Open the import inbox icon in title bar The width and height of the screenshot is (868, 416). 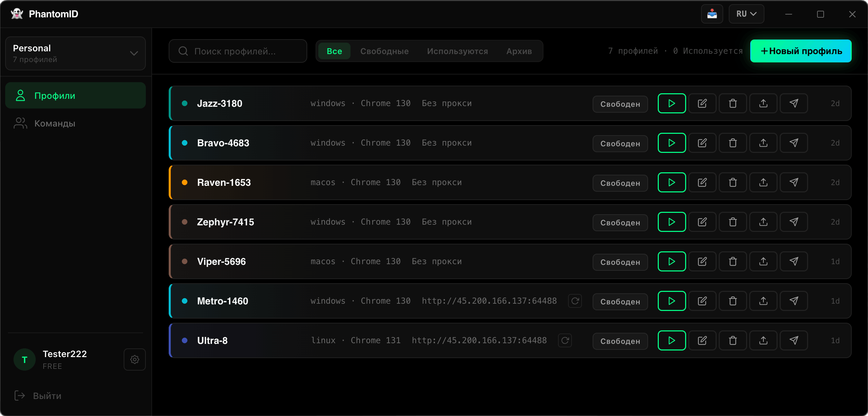tap(712, 14)
